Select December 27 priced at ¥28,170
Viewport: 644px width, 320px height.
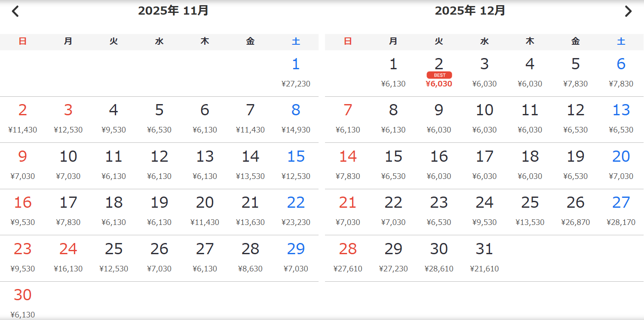621,211
